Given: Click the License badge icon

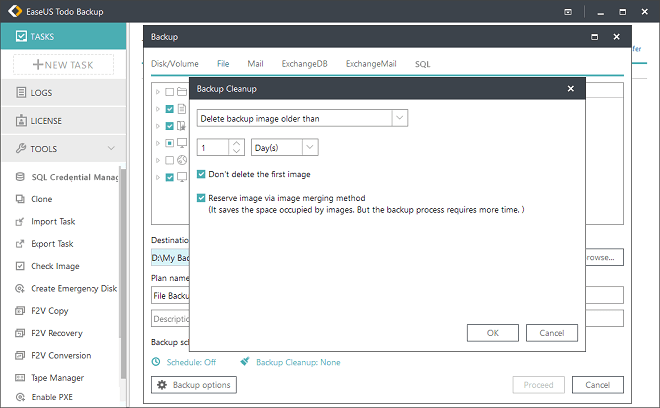Looking at the screenshot, I should (21, 120).
